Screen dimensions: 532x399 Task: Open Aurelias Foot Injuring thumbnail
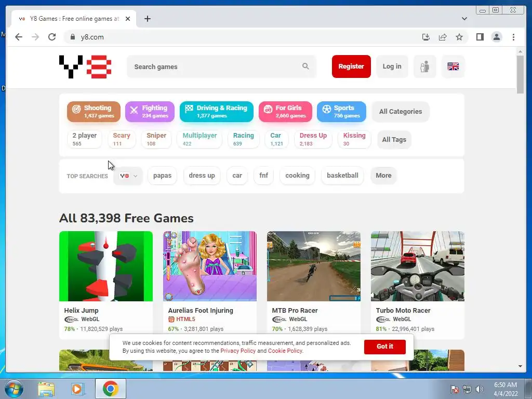click(210, 267)
